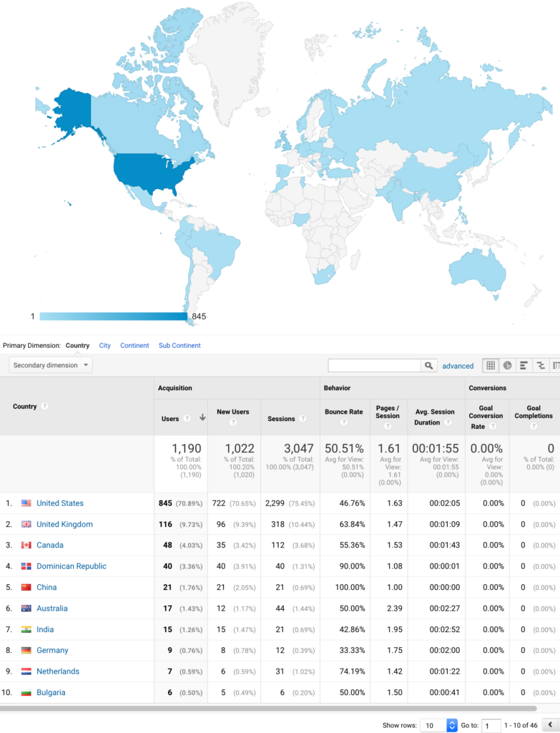Switch to the comparison view icon
Viewport: 560px width, 733px height.
point(541,366)
